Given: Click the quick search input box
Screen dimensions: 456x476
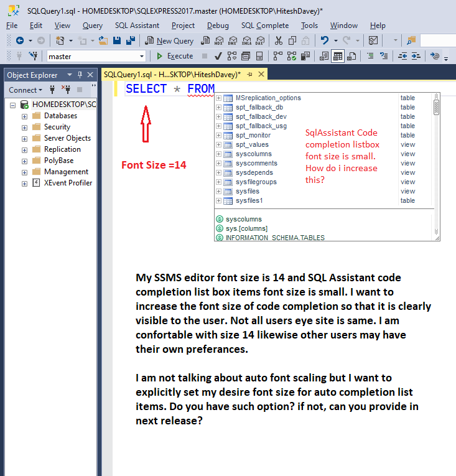Looking at the screenshot, I should click(x=438, y=40).
